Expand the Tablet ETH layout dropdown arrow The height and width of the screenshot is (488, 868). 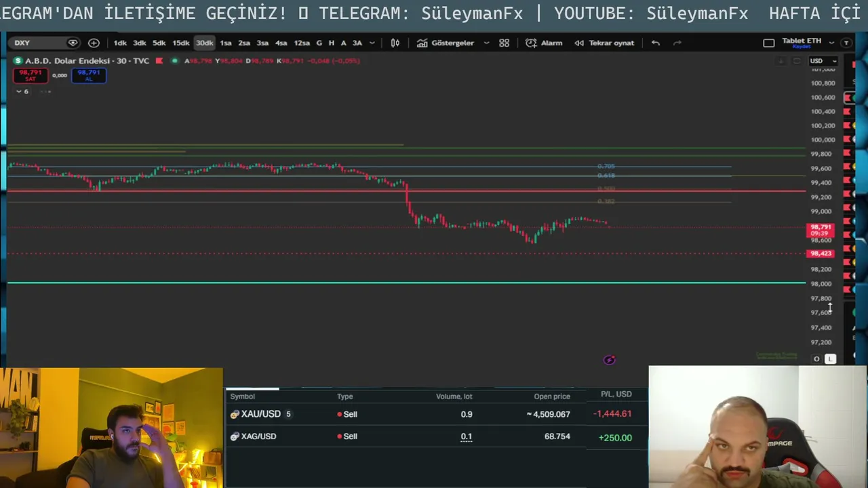click(831, 43)
